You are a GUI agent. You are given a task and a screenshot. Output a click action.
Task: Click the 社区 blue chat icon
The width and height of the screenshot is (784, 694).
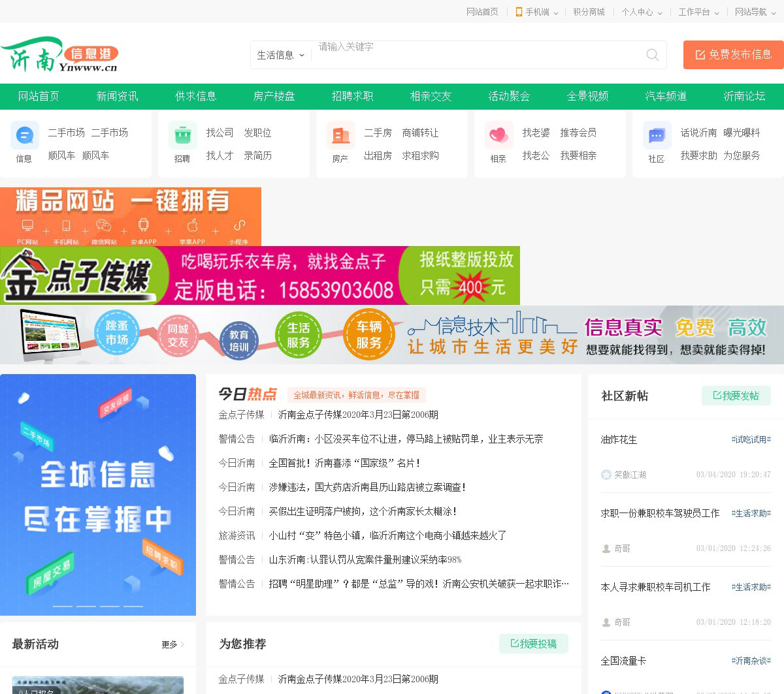tap(657, 136)
